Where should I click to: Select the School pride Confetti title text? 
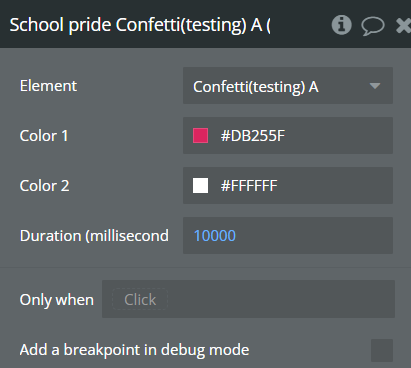pos(140,25)
